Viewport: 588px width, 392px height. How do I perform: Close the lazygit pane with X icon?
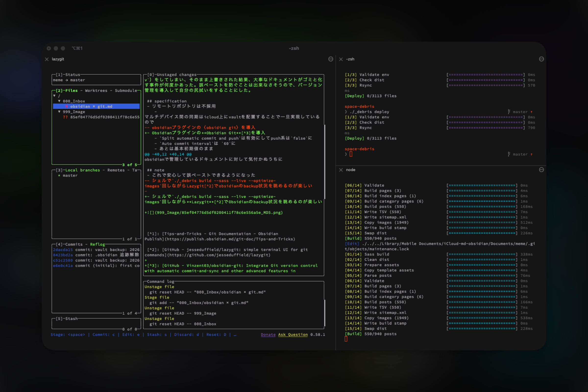(47, 59)
